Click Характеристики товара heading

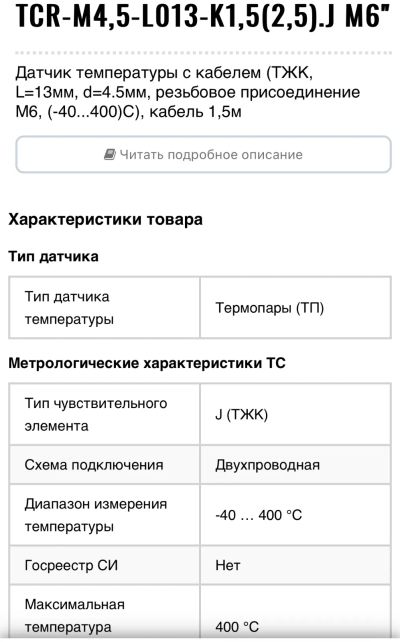coord(106,219)
